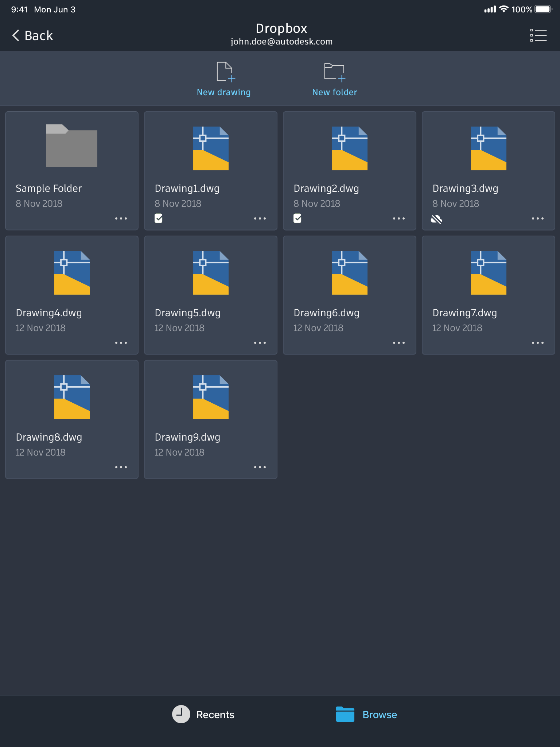Screen dimensions: 560x747
Task: Open Drawing2.dwg file icon
Action: coord(350,148)
